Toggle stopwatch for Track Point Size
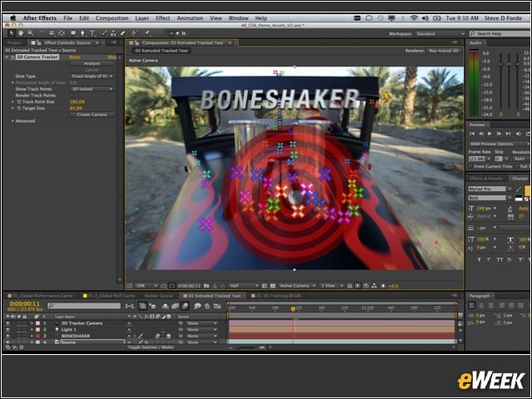 [x=19, y=101]
